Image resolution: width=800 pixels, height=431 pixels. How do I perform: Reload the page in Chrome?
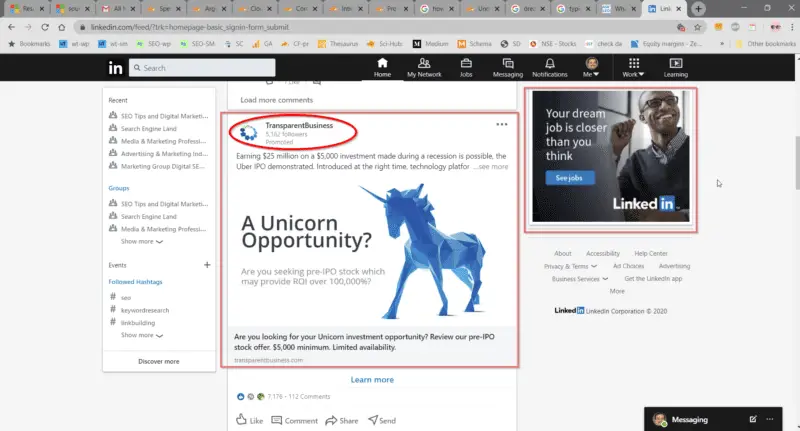point(45,27)
